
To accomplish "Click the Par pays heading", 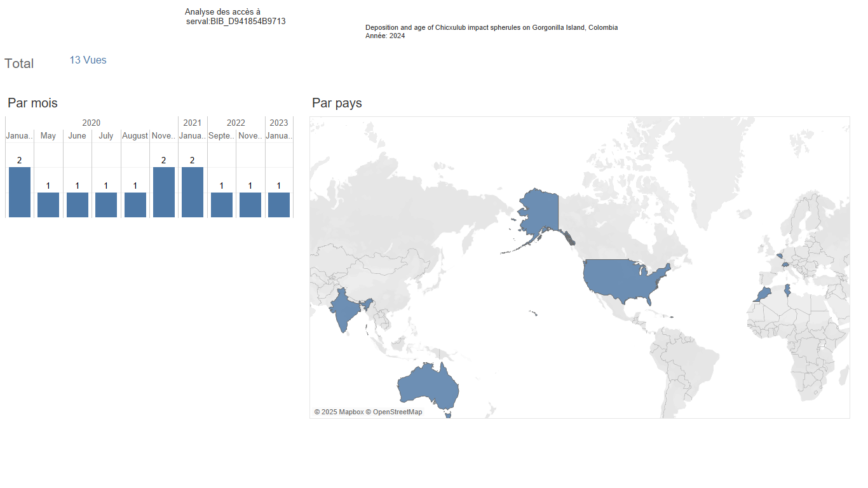I will (337, 103).
